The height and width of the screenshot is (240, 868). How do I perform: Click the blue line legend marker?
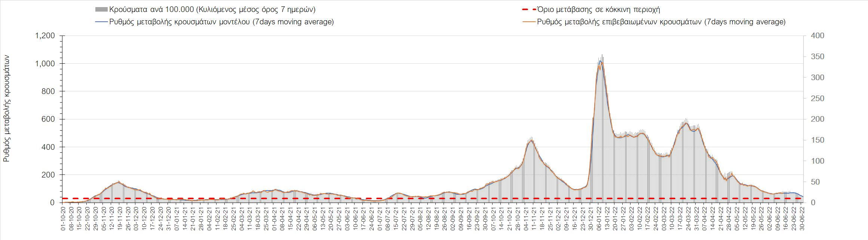pyautogui.click(x=101, y=22)
